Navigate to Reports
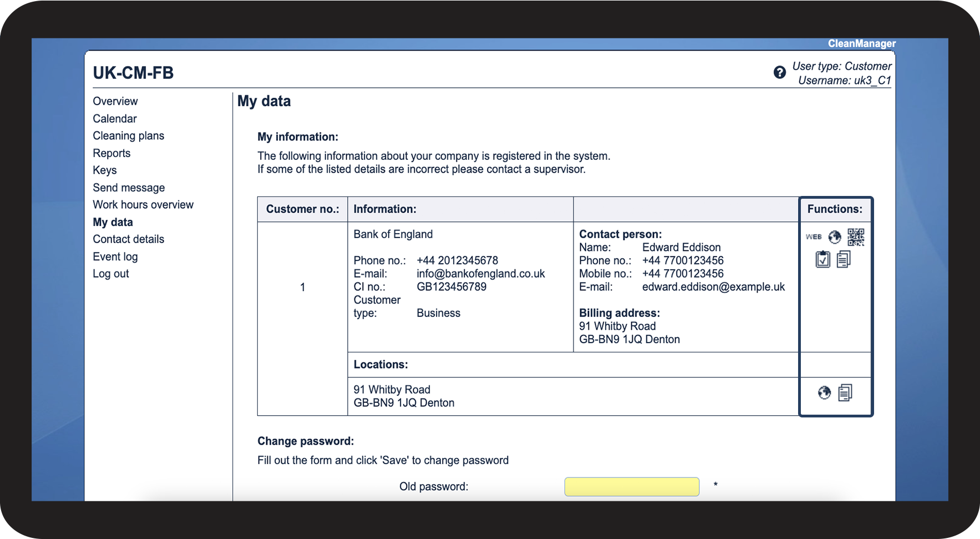 click(x=111, y=153)
